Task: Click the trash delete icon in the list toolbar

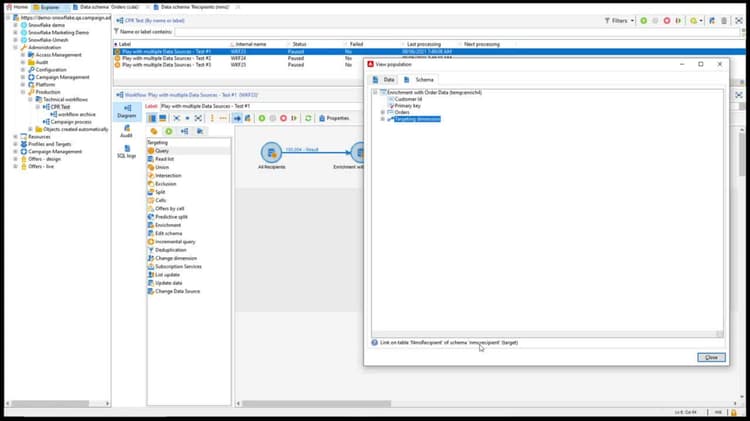Action: pyautogui.click(x=724, y=21)
